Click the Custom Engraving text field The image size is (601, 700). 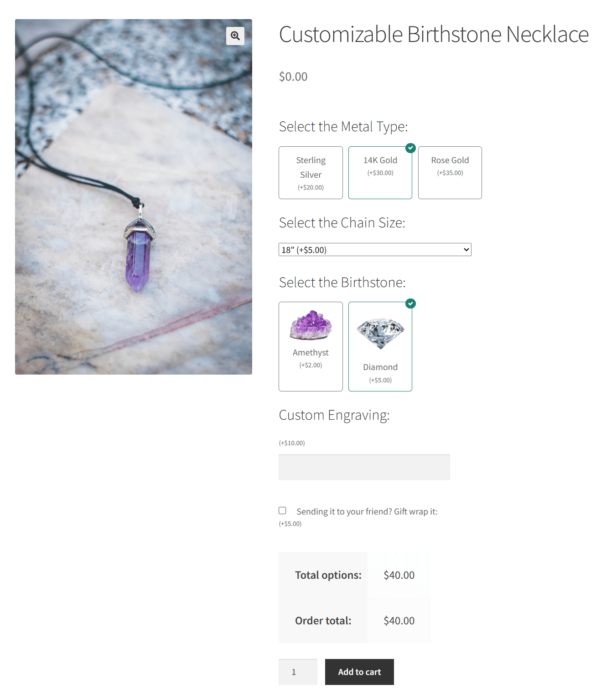coord(364,467)
